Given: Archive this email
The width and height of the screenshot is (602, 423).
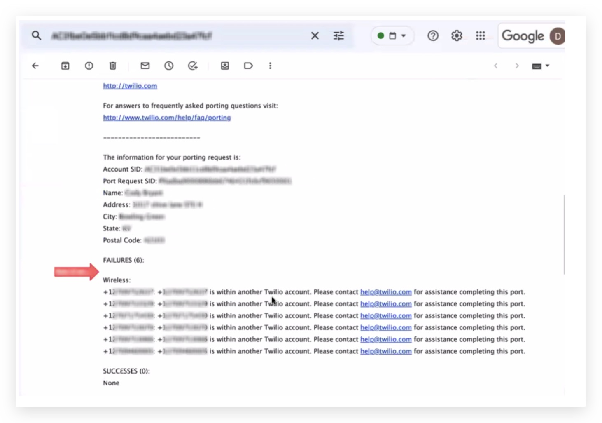Looking at the screenshot, I should [x=65, y=66].
